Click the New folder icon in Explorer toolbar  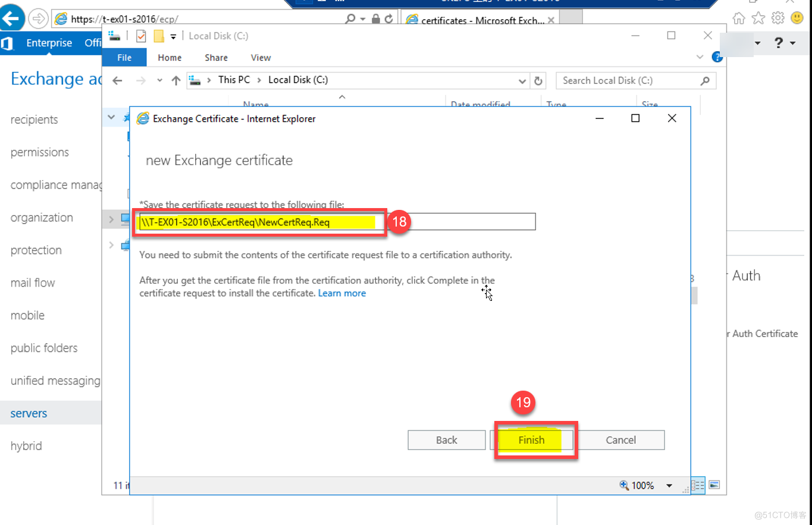pyautogui.click(x=158, y=36)
